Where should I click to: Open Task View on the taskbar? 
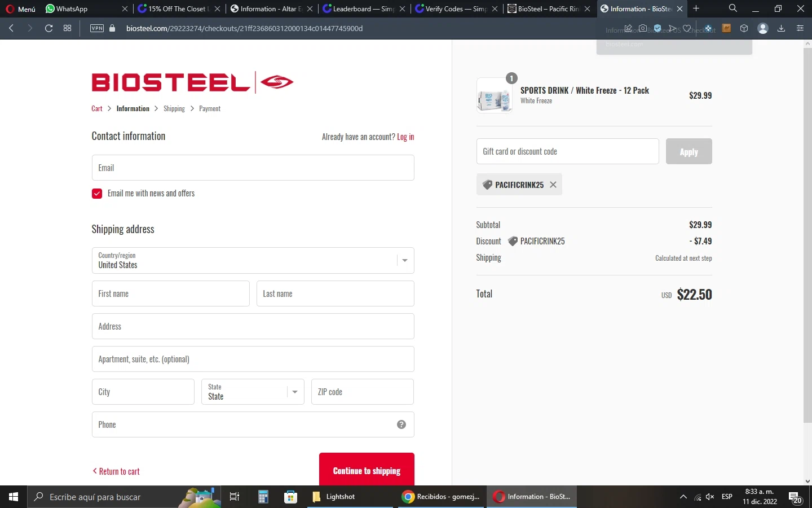(x=235, y=497)
